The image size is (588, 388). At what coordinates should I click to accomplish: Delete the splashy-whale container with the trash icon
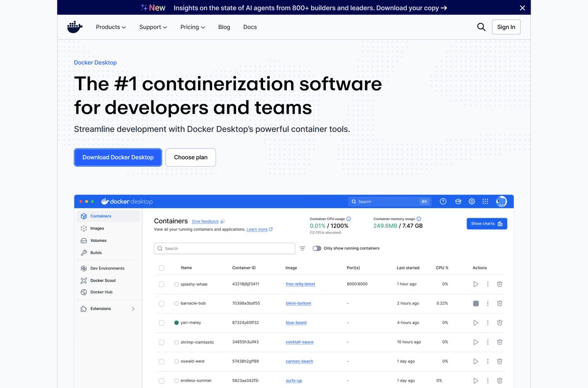pos(499,284)
